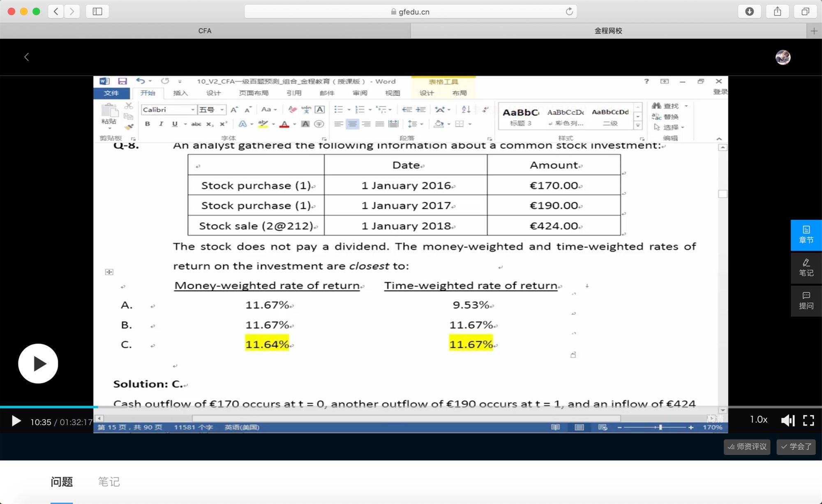Screen dimensions: 822x504
Task: Open the 提问 ask question button
Action: [806, 301]
